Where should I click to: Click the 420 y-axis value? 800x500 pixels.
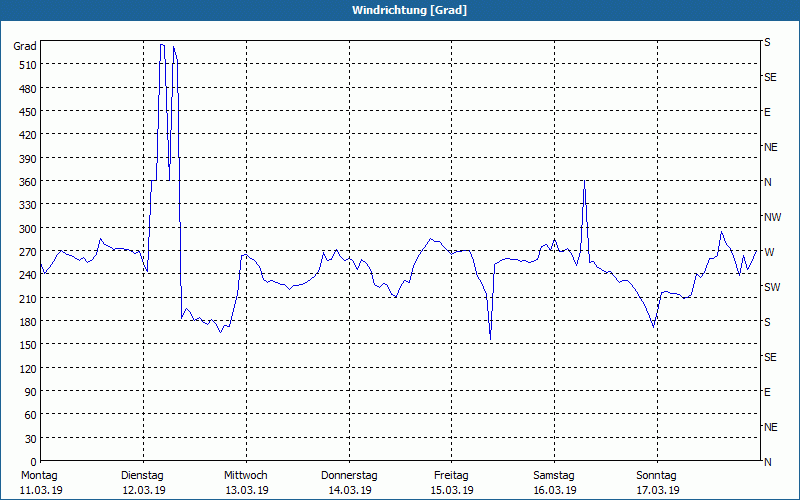(x=28, y=135)
